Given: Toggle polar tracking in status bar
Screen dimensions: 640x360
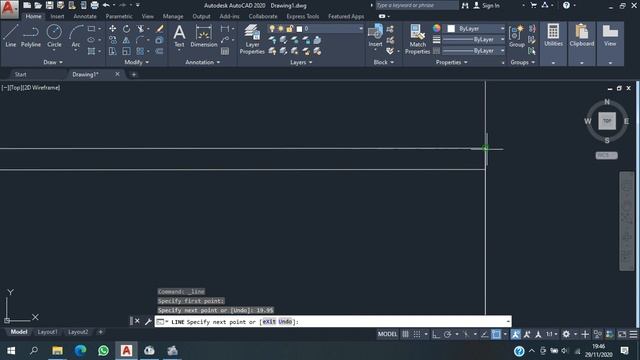Looking at the screenshot, I should click(x=447, y=334).
